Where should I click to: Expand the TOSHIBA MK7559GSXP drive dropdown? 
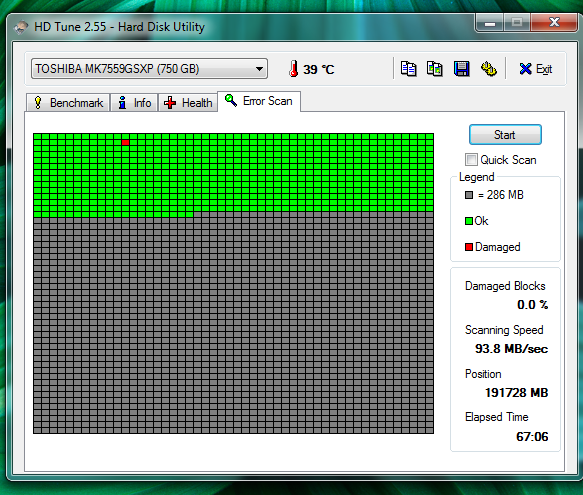tap(149, 68)
